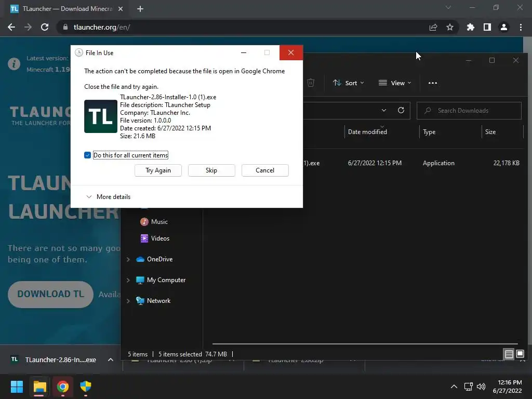The width and height of the screenshot is (532, 399).
Task: Click horizontal scrollbar in Explorer file list
Action: point(365,344)
